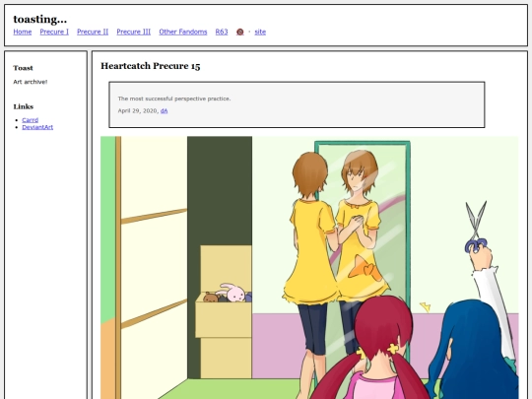This screenshot has height=399, width=532.
Task: Open the Precure II page
Action: coord(93,32)
